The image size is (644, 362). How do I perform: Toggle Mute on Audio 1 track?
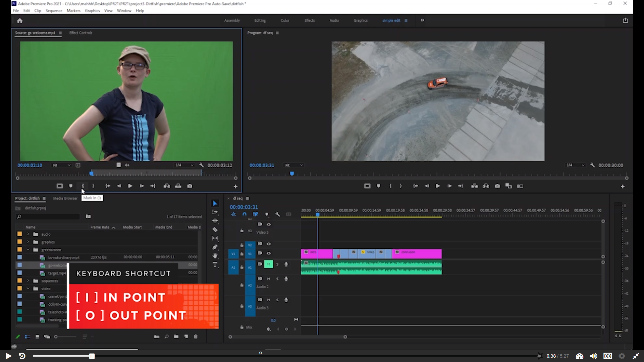point(269,264)
